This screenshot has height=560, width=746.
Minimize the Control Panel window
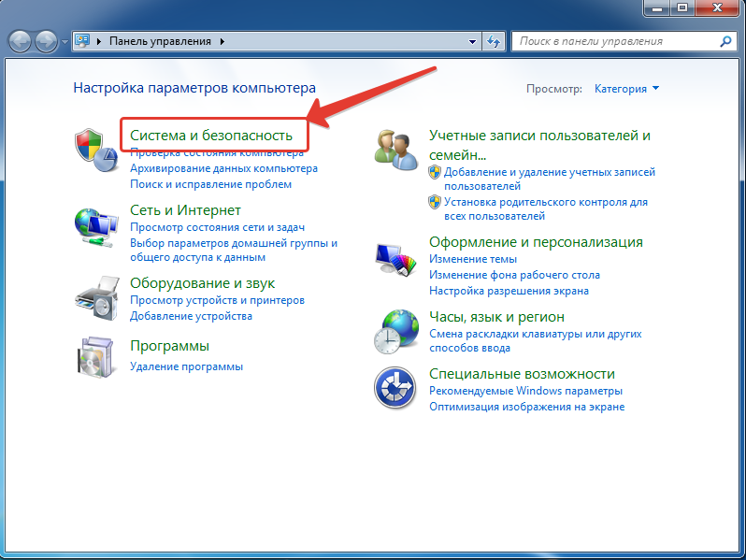click(x=657, y=8)
